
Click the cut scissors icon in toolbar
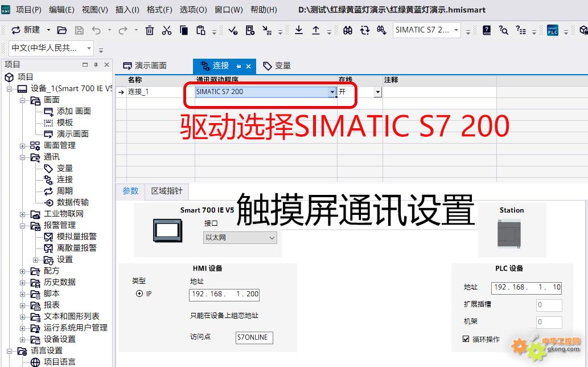coord(167,30)
